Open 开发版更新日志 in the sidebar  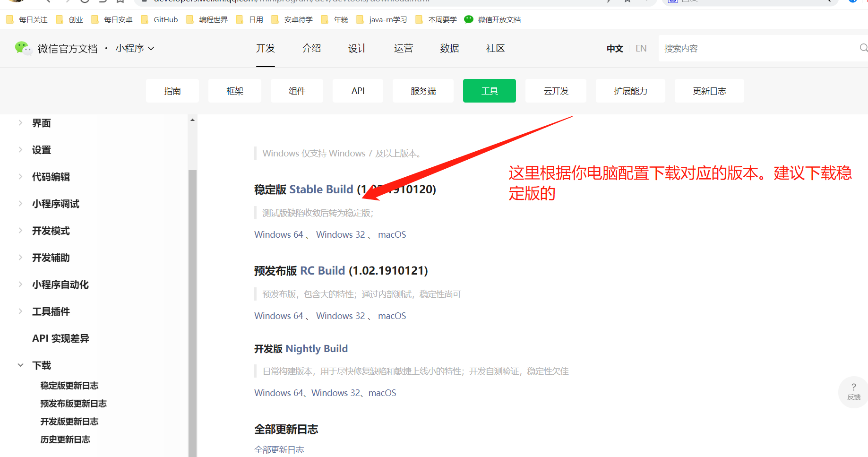tap(69, 422)
